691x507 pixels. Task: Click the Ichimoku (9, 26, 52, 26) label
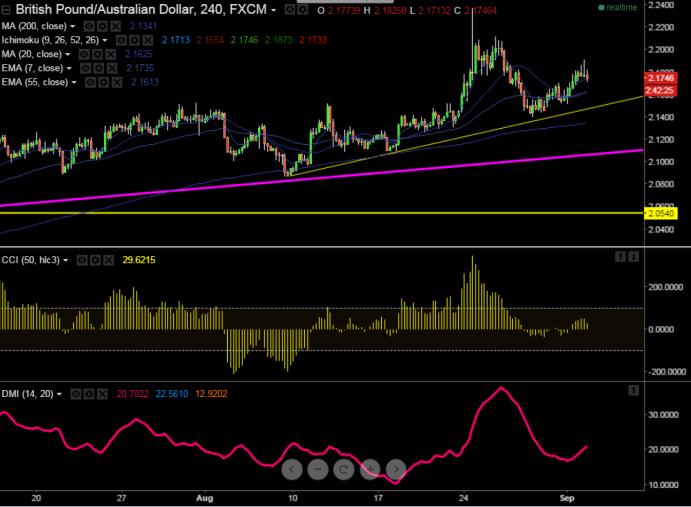pyautogui.click(x=50, y=41)
